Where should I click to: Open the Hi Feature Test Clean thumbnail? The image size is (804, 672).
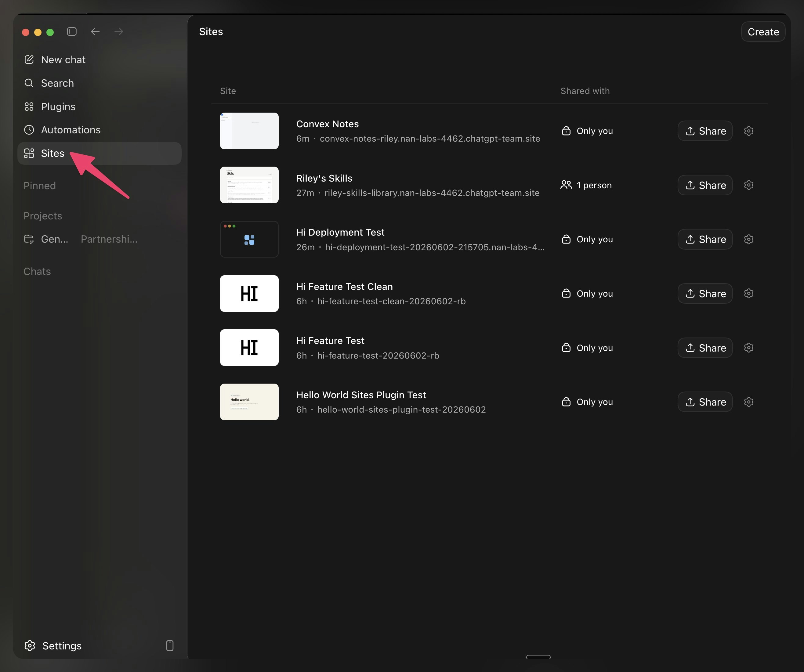tap(249, 294)
